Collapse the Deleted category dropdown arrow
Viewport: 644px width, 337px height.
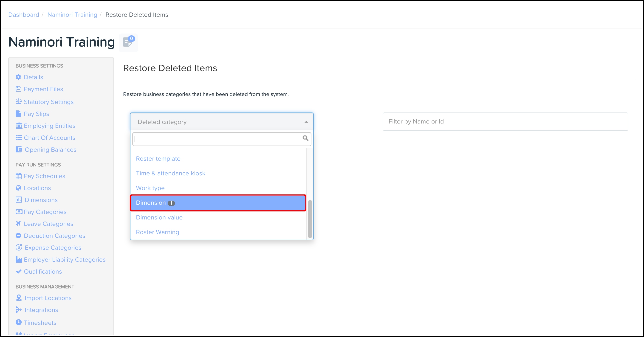(306, 122)
